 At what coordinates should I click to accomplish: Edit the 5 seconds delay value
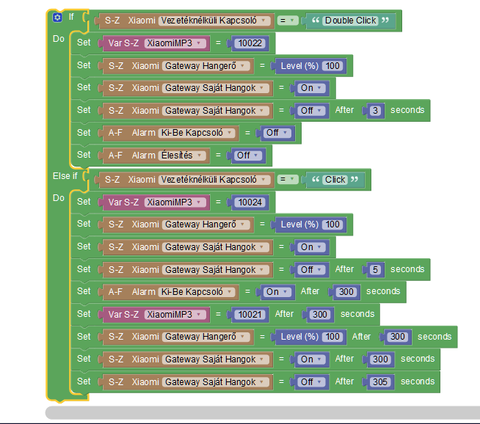click(x=375, y=270)
